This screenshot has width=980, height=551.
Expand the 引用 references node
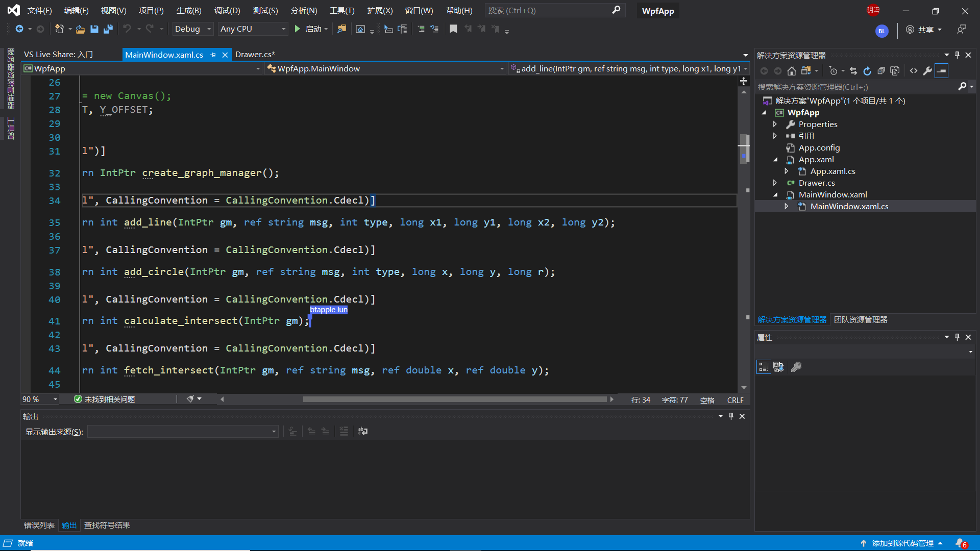775,136
